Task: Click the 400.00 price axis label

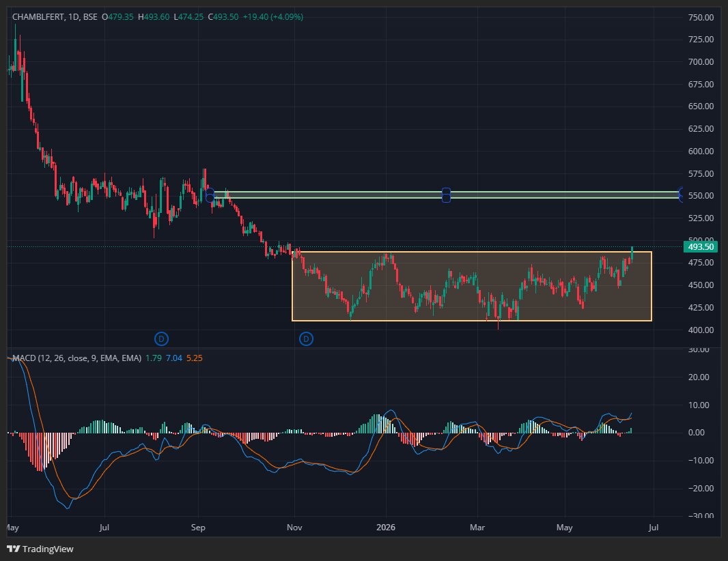Action: 701,330
